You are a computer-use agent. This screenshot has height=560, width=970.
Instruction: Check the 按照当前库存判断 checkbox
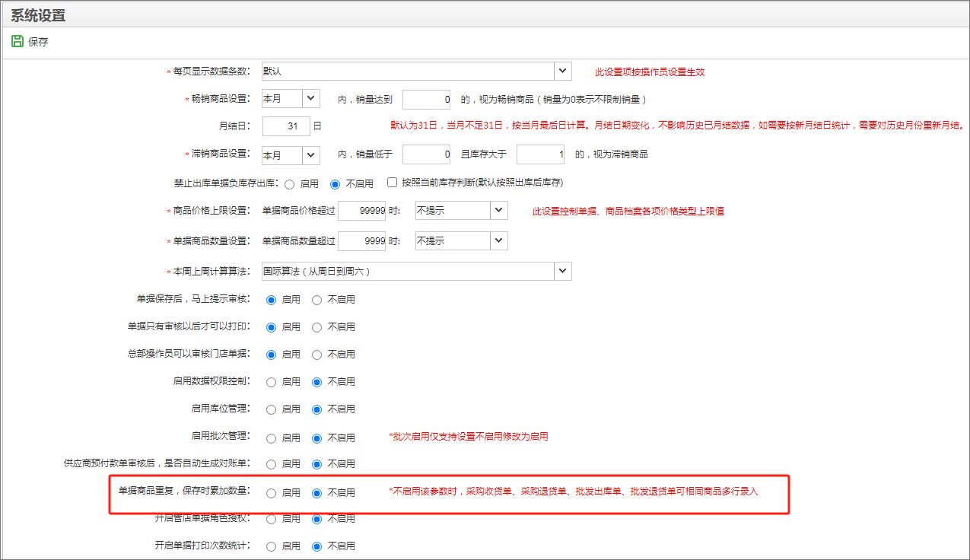click(x=393, y=183)
